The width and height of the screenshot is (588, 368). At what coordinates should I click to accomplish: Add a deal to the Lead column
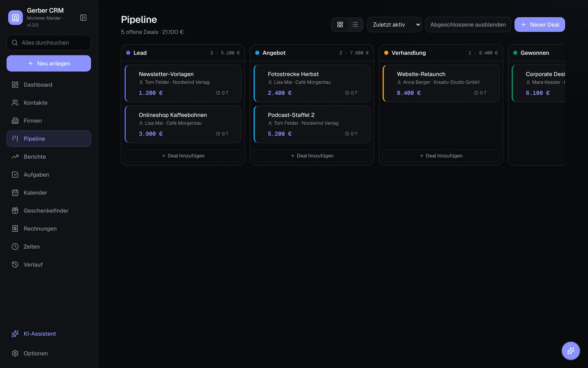tap(183, 156)
